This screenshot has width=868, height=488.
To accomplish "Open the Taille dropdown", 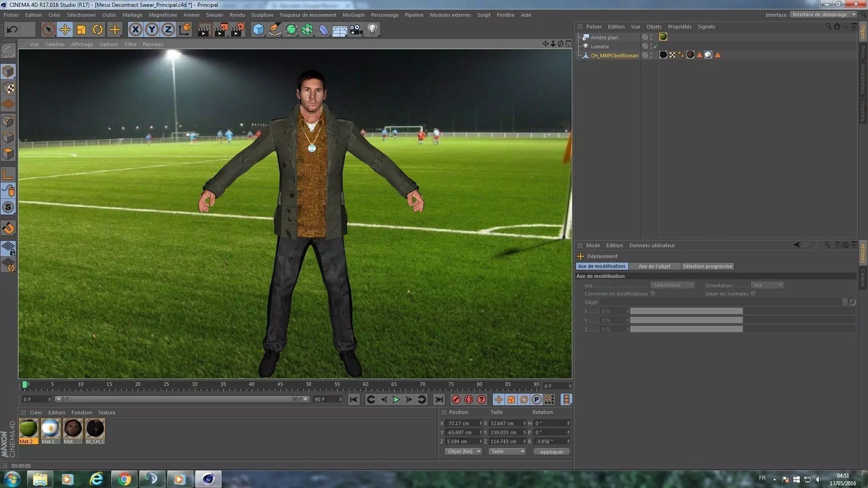I will pos(507,451).
